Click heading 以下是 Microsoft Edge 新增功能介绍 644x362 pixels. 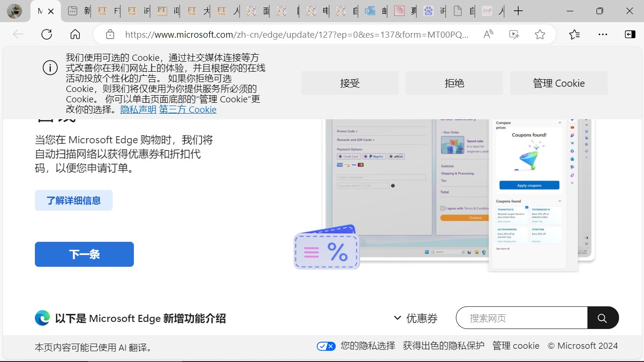140,319
